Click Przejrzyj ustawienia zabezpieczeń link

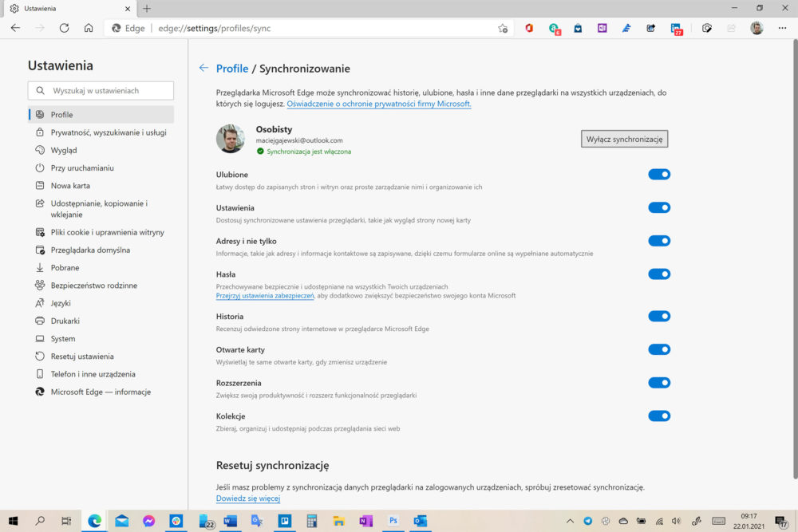pos(265,295)
